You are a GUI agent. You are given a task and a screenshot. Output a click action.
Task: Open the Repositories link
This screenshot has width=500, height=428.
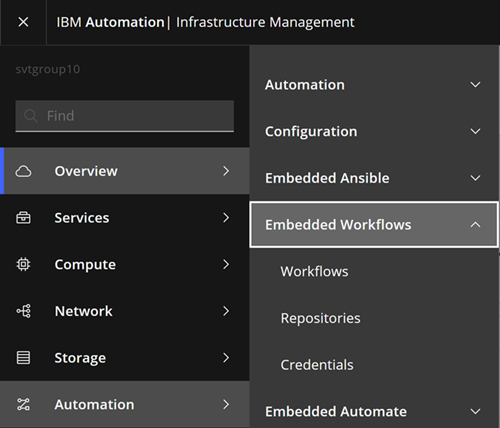coord(320,318)
